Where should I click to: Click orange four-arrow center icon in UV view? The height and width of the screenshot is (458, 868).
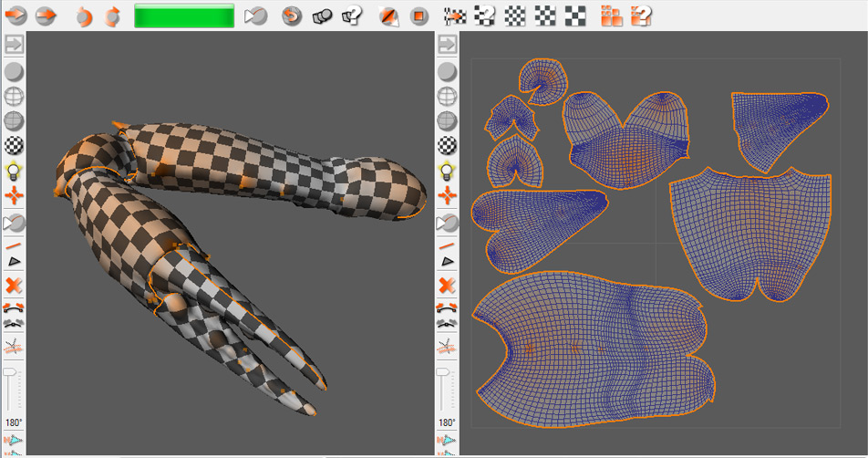[x=448, y=195]
